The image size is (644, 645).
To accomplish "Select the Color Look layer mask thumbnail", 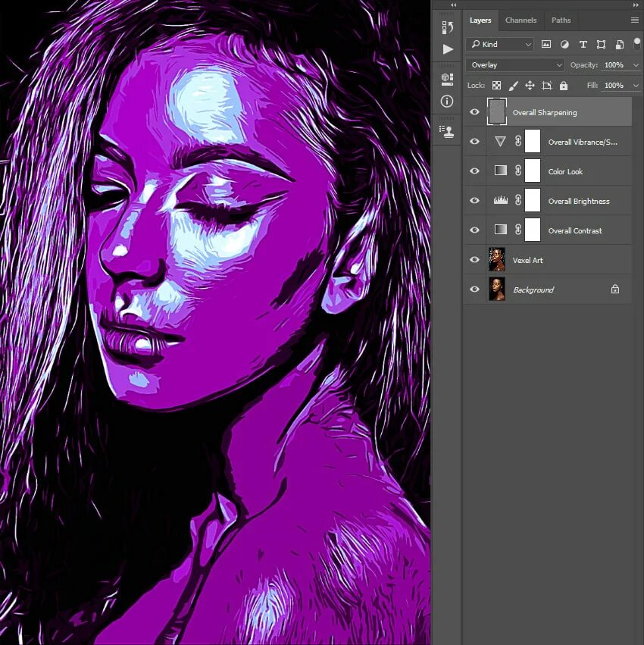I will coord(533,171).
